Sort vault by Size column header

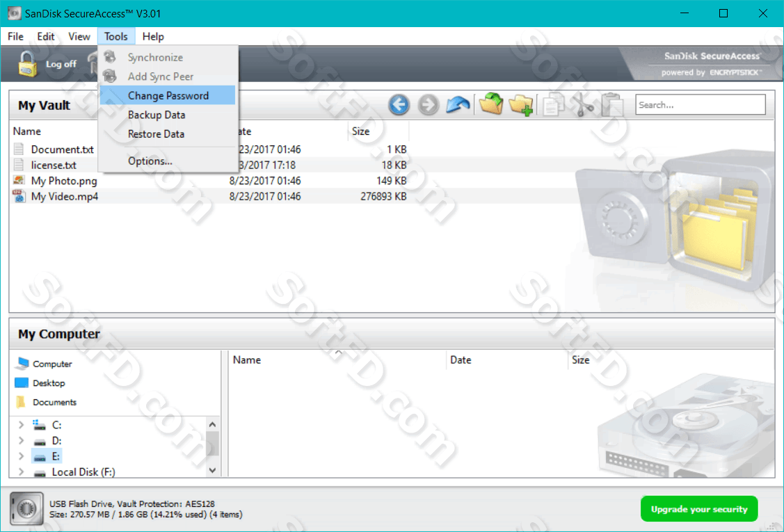coord(378,131)
